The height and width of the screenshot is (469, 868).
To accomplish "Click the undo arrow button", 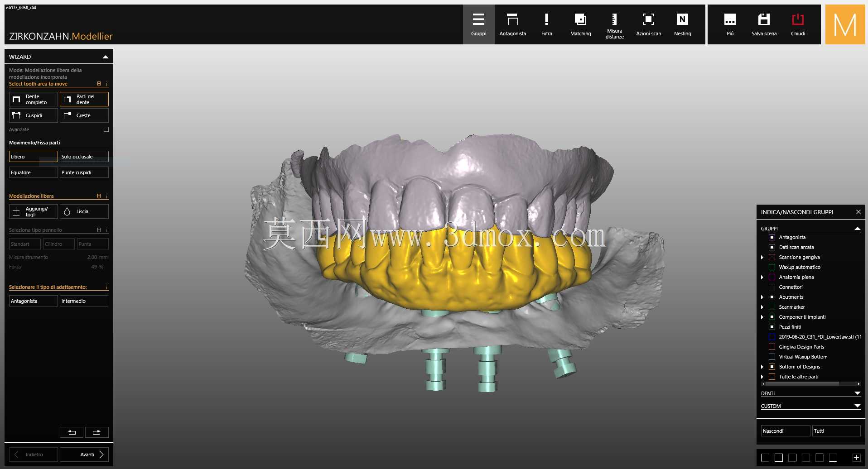I will click(72, 432).
